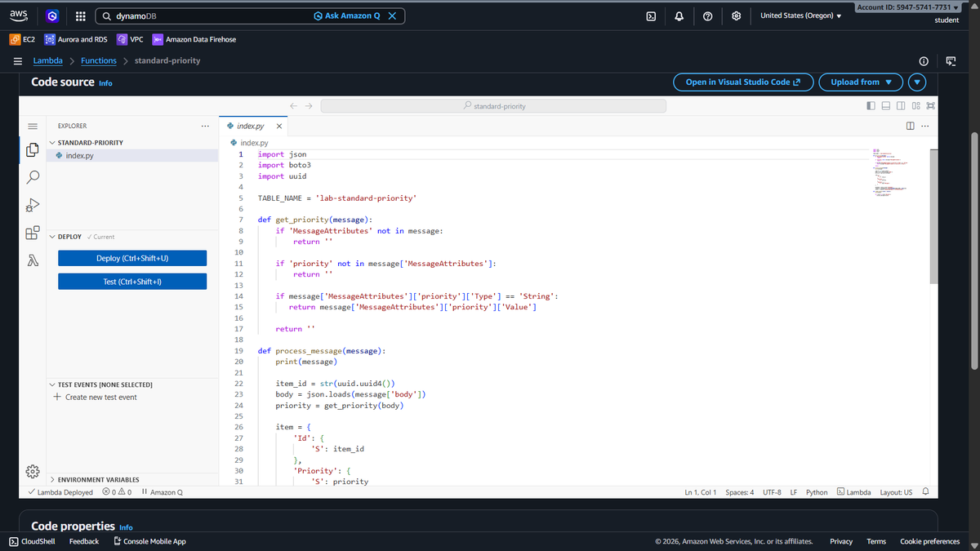This screenshot has width=980, height=551.
Task: Open Amazon Q from editor status bar
Action: [x=163, y=492]
